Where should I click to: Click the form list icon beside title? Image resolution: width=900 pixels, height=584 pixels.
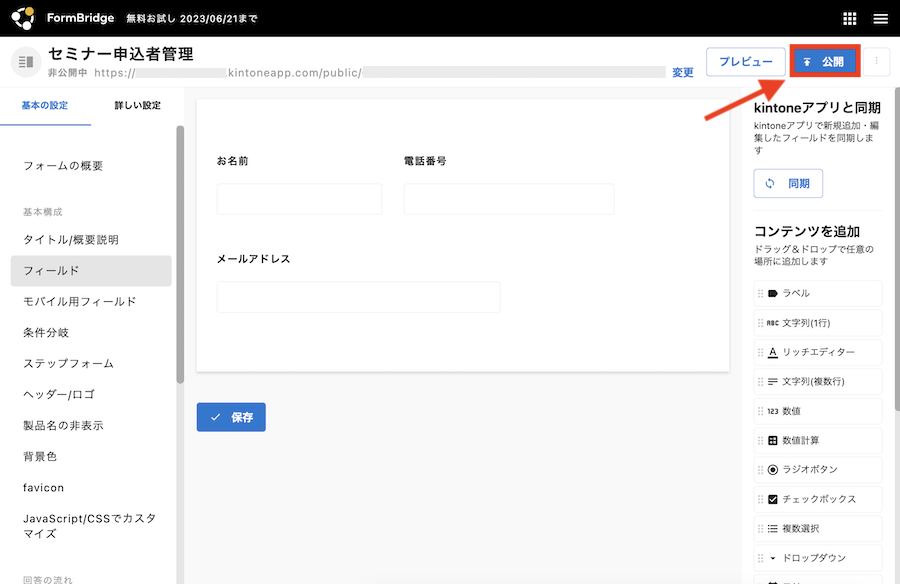click(x=26, y=62)
